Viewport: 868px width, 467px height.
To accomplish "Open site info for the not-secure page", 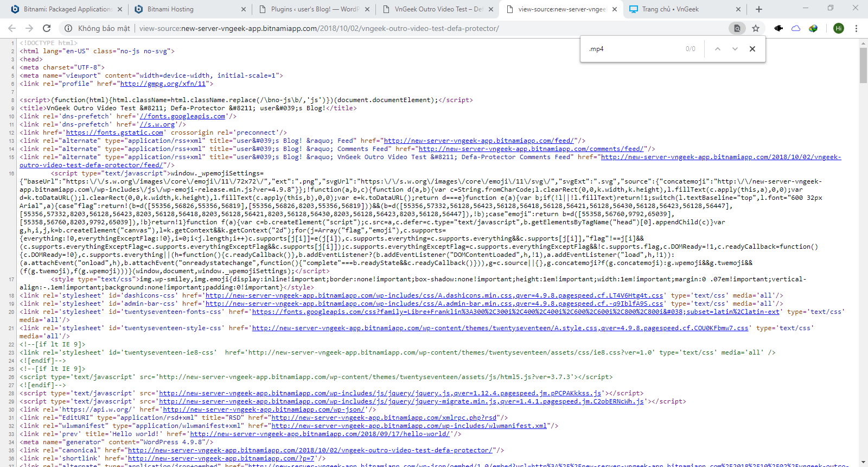I will [69, 28].
